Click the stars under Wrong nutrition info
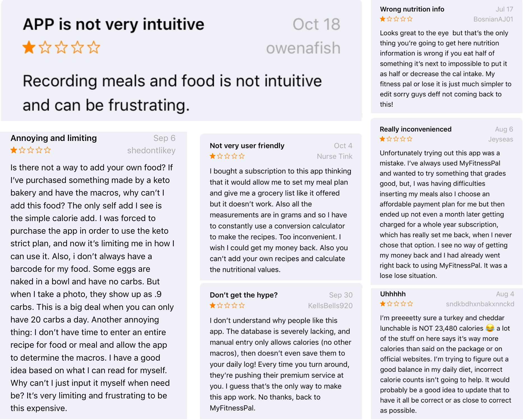Image resolution: width=523 pixels, height=420 pixels. tap(396, 19)
